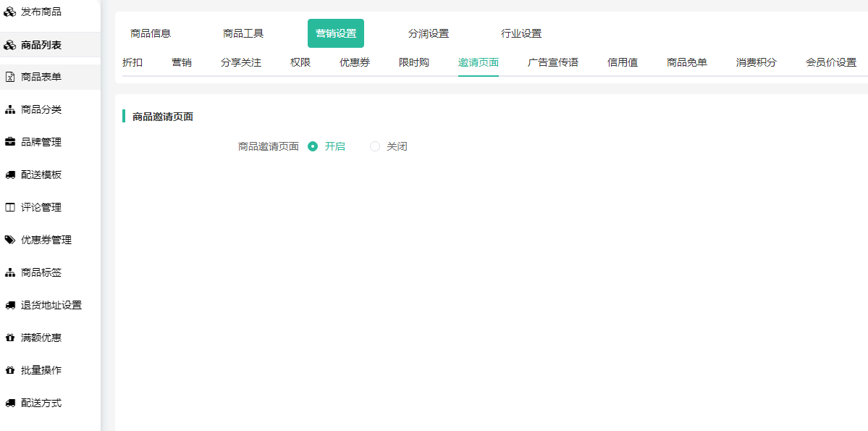Click the 品牌管理 briefcase icon
Screen dimensions: 868x431
[x=10, y=142]
